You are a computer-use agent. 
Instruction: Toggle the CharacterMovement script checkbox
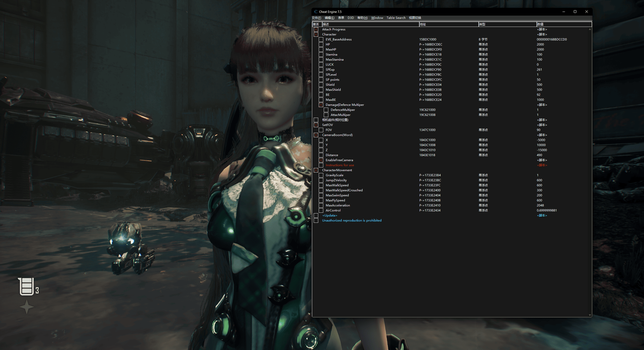pos(316,170)
